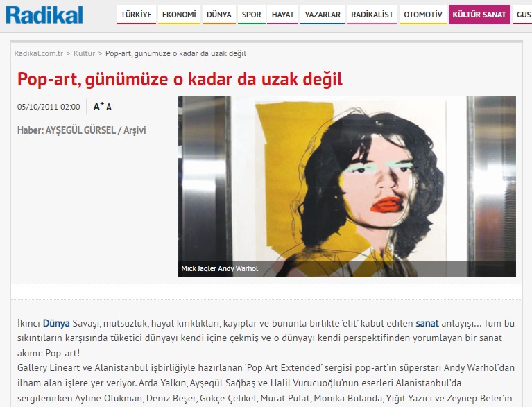Image resolution: width=532 pixels, height=407 pixels.
Task: Decrease font size with A- icon
Action: pos(110,107)
